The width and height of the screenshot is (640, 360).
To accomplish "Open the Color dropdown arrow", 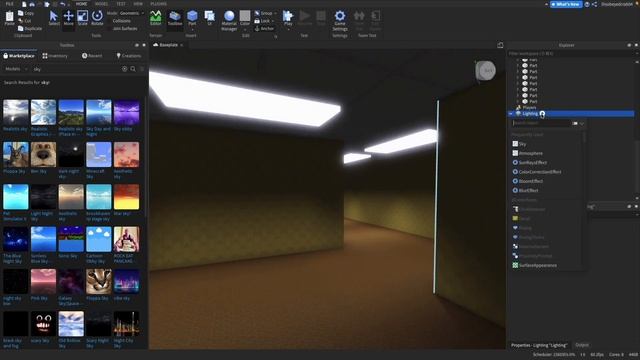I will tap(245, 28).
